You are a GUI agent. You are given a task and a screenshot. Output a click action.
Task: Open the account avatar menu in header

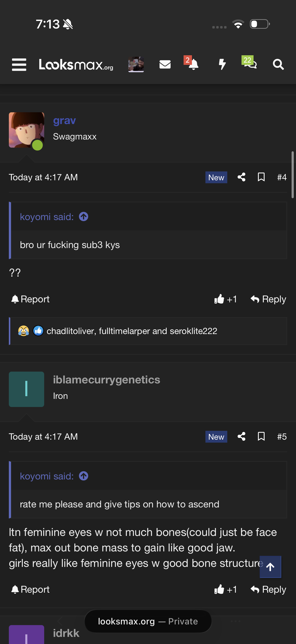[x=136, y=65]
